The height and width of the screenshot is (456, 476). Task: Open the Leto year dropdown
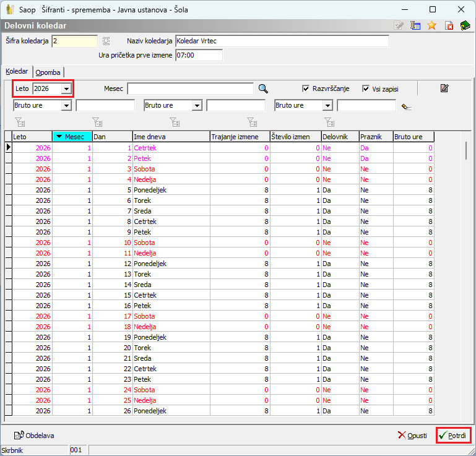(66, 89)
